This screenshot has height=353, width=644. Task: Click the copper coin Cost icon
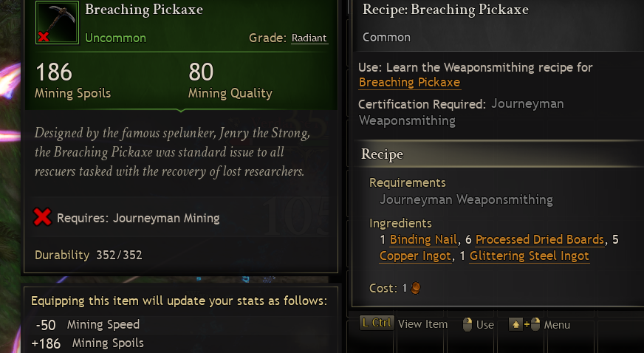click(415, 288)
